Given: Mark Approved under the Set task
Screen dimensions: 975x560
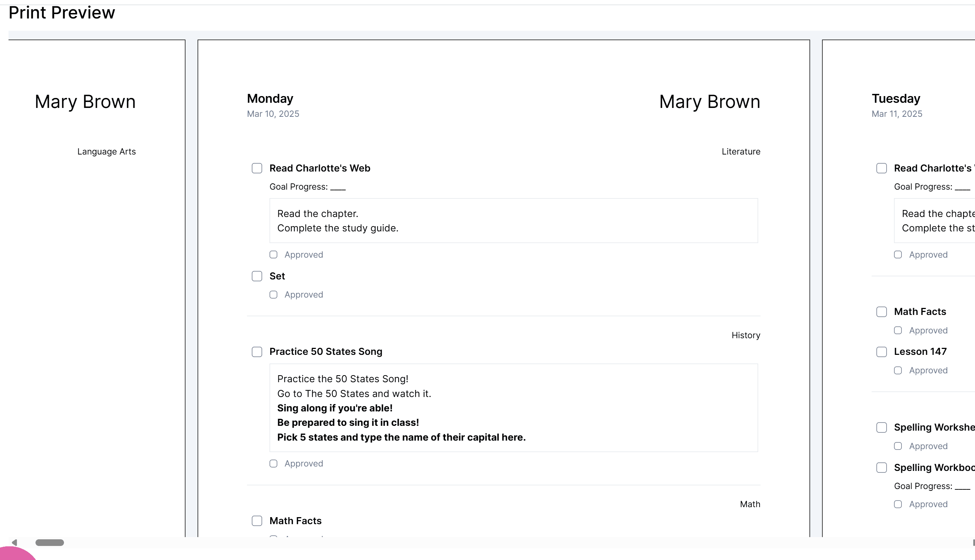Looking at the screenshot, I should click(x=273, y=295).
